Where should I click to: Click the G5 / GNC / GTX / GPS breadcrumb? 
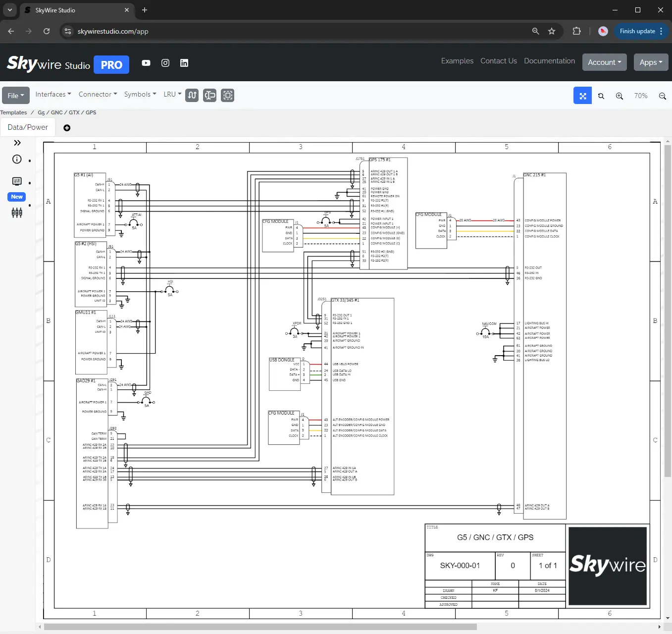coord(67,112)
